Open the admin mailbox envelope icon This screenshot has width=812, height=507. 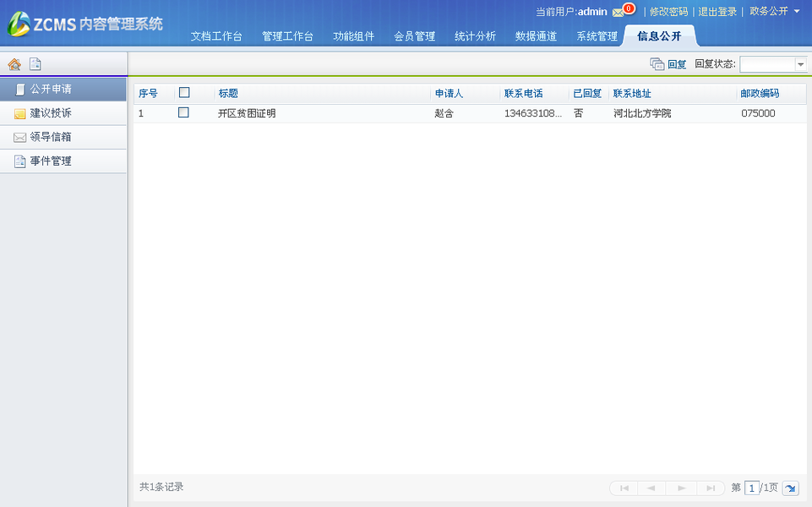pyautogui.click(x=617, y=11)
